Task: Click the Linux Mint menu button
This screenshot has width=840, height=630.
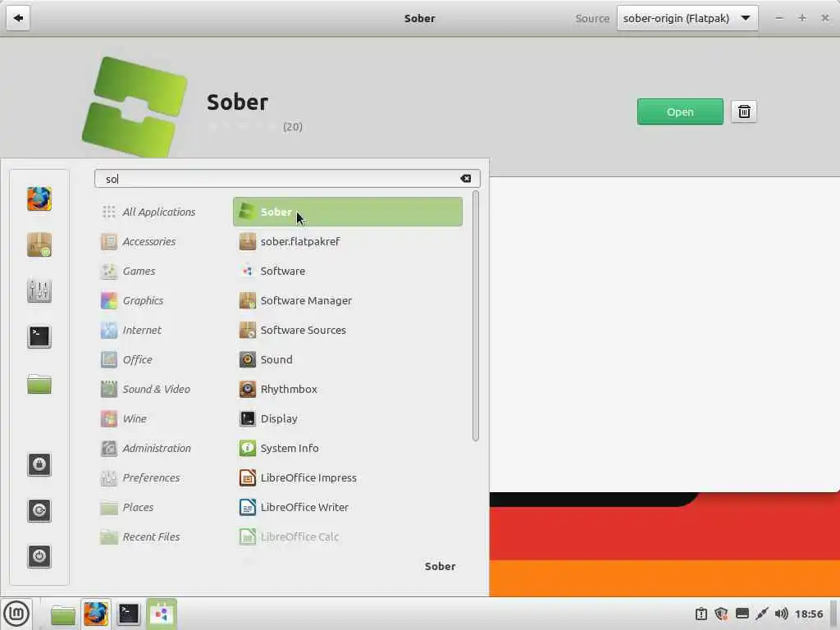Action: (16, 613)
